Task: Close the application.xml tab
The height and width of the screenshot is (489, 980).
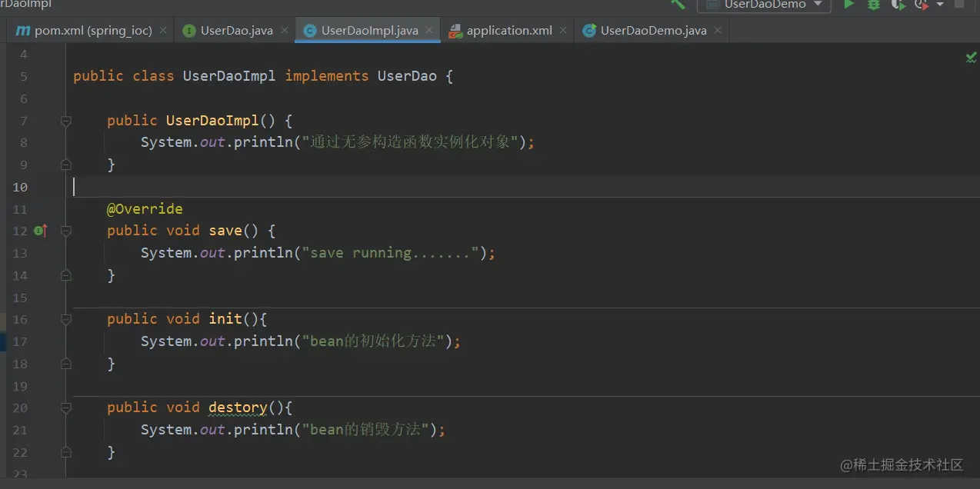Action: [563, 31]
